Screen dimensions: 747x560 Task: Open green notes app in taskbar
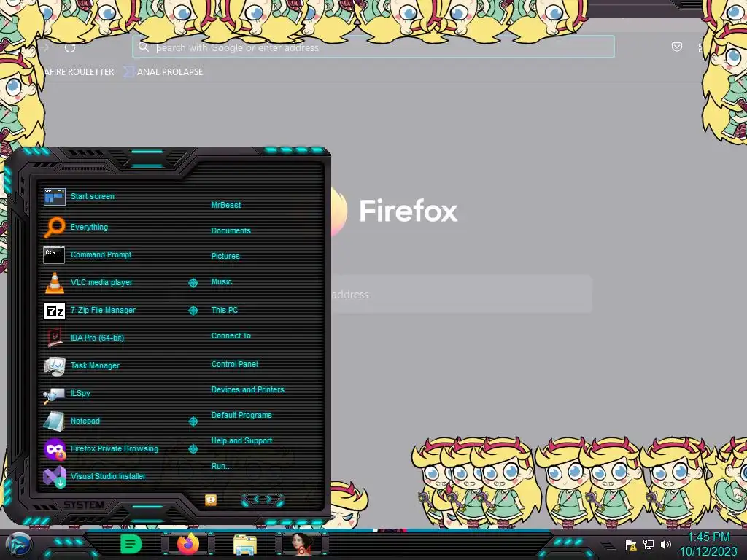(x=131, y=544)
